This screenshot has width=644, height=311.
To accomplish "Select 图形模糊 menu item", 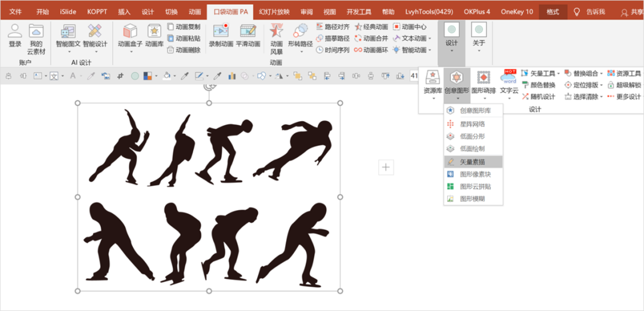I will coord(473,199).
